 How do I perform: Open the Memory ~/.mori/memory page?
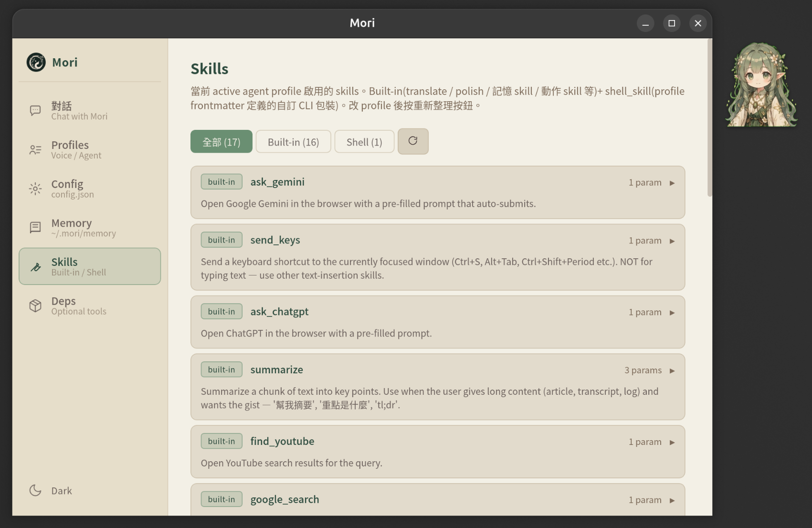pos(90,228)
